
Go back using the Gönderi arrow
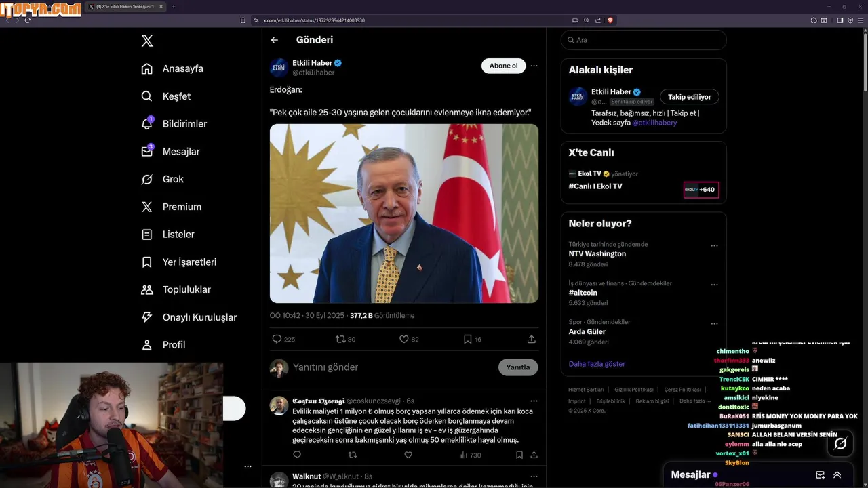point(275,40)
